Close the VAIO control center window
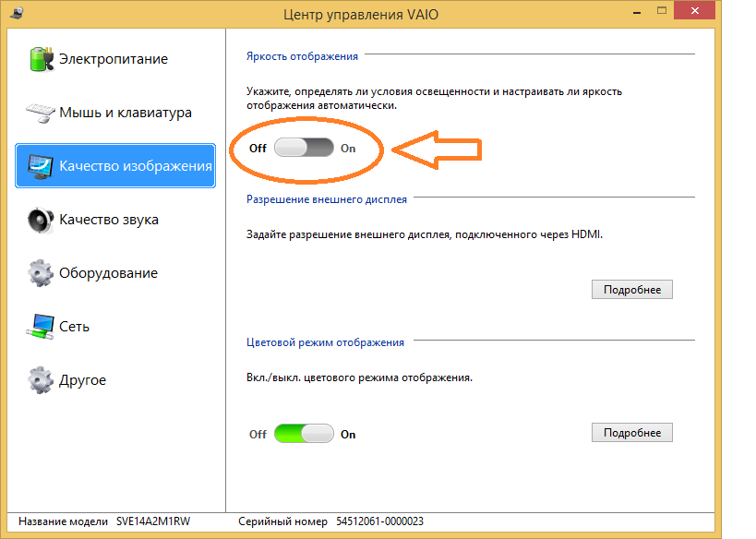 (x=695, y=10)
